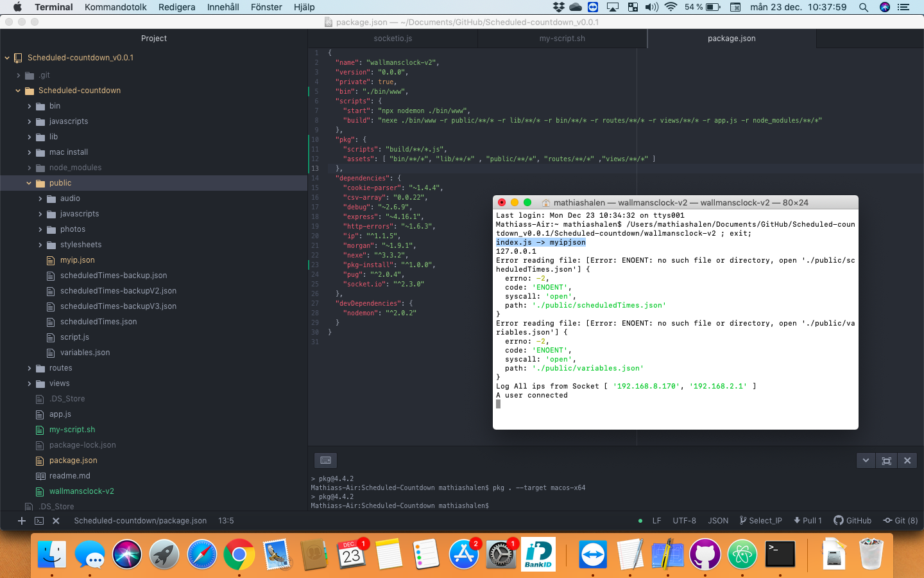Click Pull 1 in status bar
924x578 pixels.
tap(808, 521)
